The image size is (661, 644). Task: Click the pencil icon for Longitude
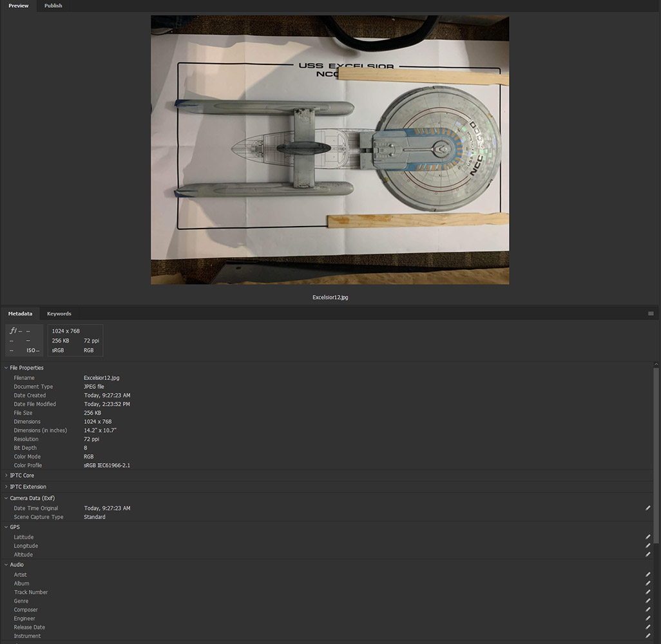pos(648,546)
